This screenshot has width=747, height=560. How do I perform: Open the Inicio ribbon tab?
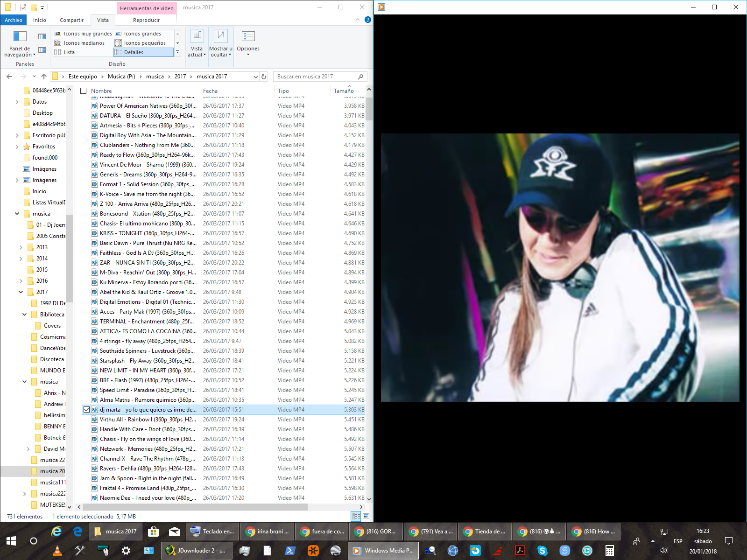pyautogui.click(x=40, y=20)
